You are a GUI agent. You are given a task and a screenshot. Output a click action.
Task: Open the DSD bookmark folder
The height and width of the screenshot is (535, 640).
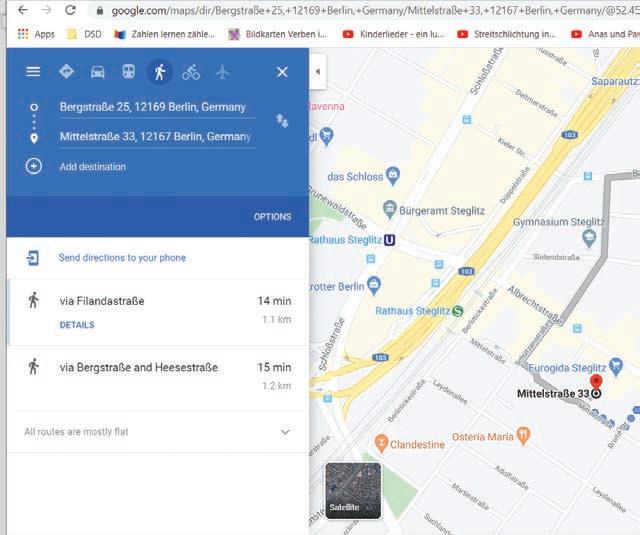tap(84, 34)
